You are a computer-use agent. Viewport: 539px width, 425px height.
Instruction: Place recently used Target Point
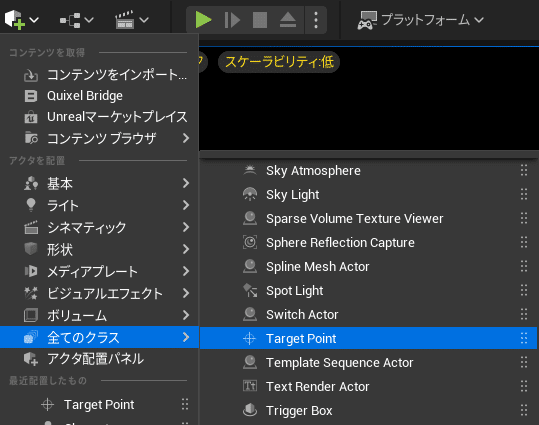(x=99, y=405)
